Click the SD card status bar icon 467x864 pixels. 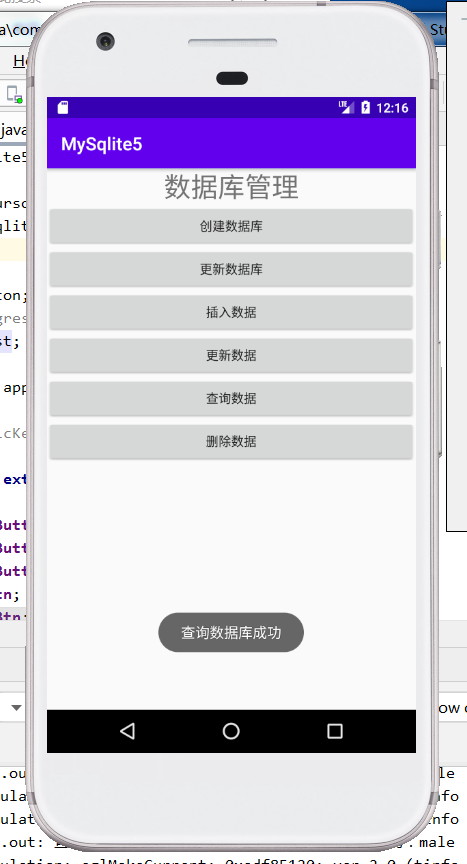click(x=63, y=107)
